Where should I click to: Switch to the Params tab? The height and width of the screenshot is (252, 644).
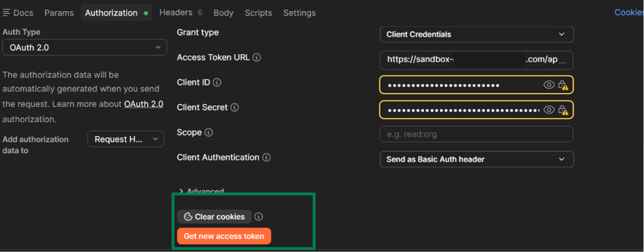(59, 12)
